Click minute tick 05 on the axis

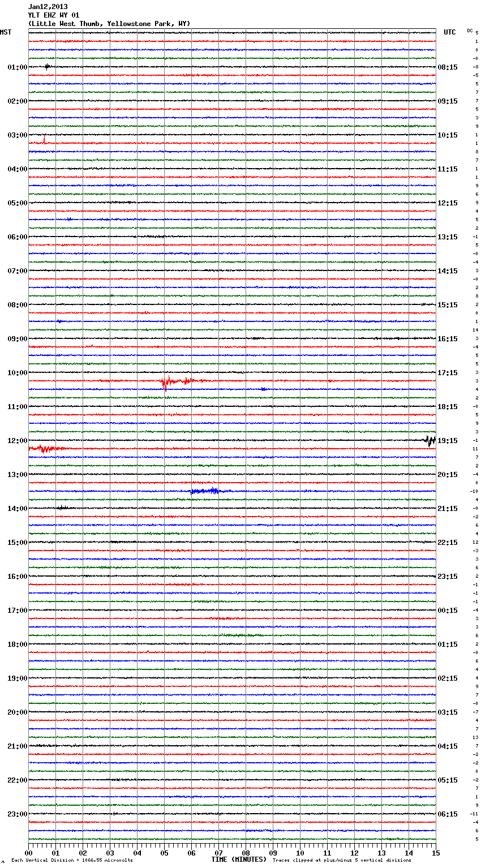(x=164, y=853)
